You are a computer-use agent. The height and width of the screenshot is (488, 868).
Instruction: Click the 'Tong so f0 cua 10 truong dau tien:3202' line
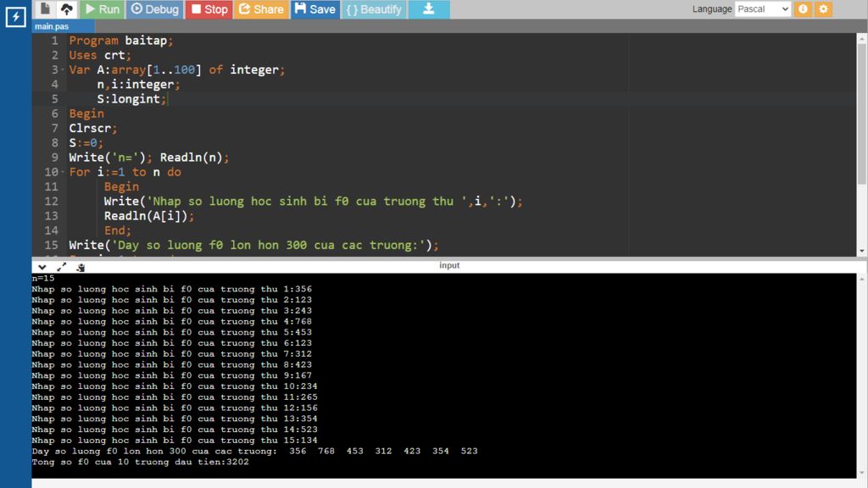pos(141,462)
